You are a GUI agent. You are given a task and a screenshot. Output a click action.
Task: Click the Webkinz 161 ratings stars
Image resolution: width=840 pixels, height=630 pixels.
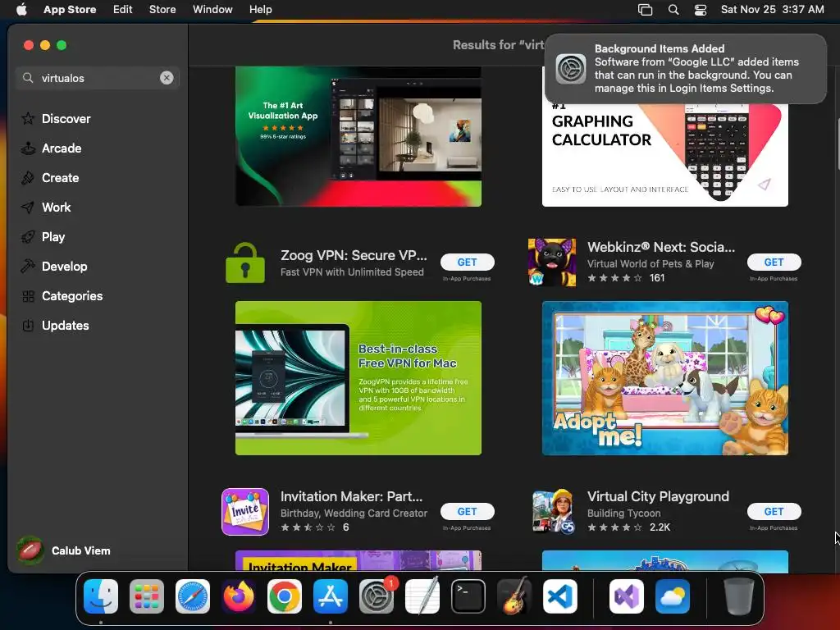[x=614, y=278]
